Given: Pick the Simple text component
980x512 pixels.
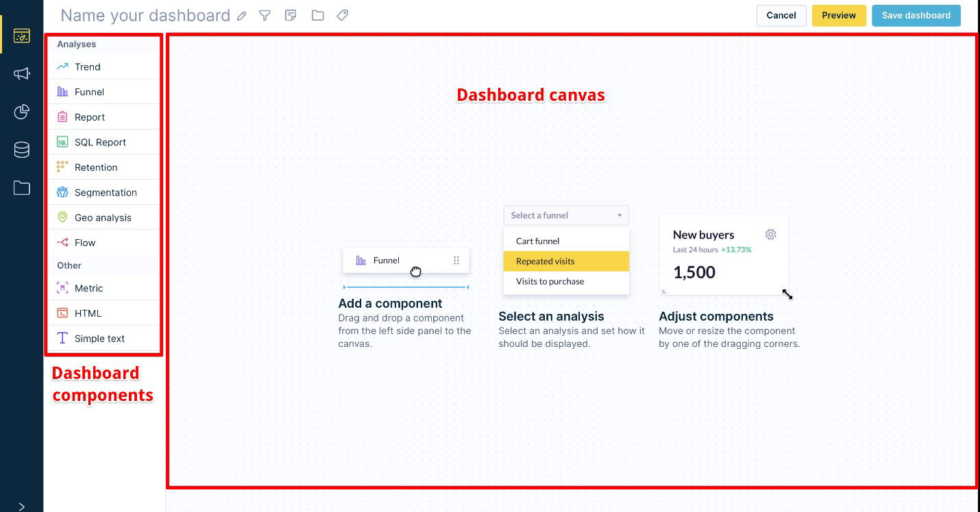Looking at the screenshot, I should [x=99, y=338].
